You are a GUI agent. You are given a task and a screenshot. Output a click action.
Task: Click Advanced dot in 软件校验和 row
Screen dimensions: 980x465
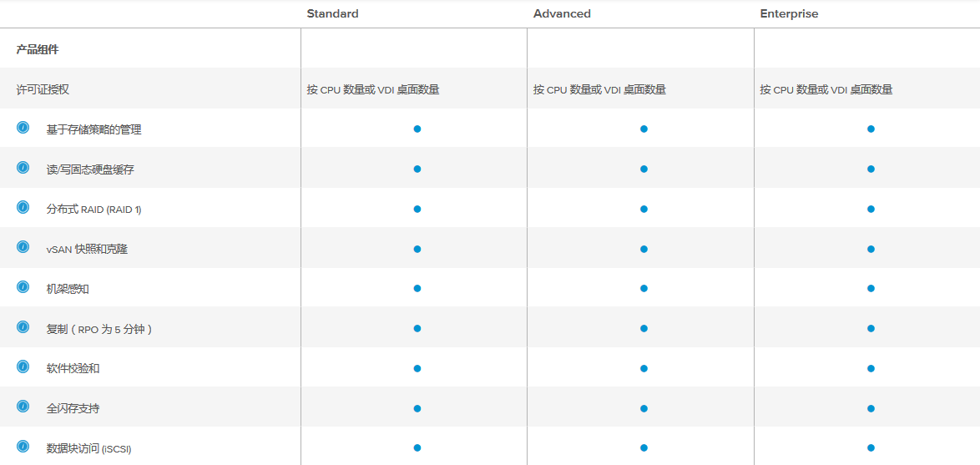pyautogui.click(x=644, y=368)
